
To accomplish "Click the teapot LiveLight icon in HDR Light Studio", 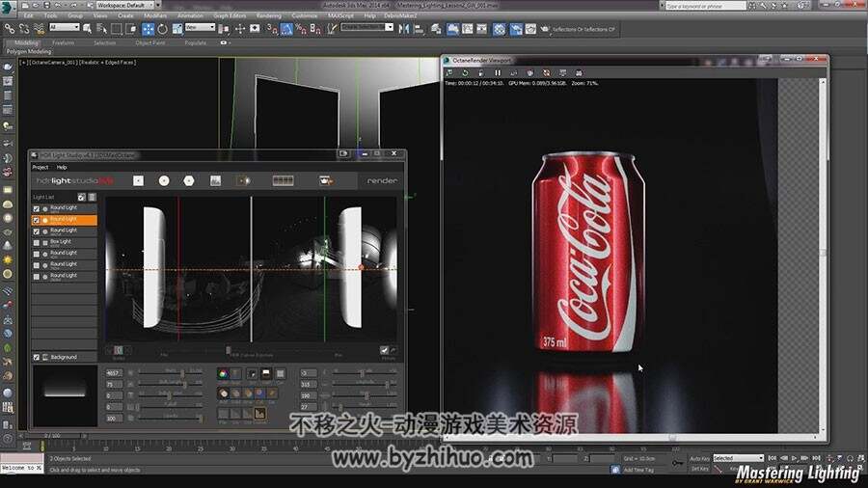I will pos(326,181).
